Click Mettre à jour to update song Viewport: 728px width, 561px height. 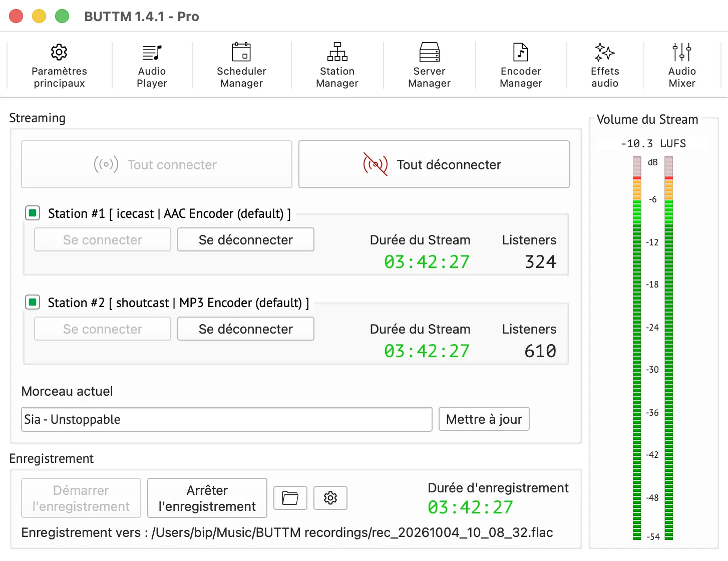(484, 419)
